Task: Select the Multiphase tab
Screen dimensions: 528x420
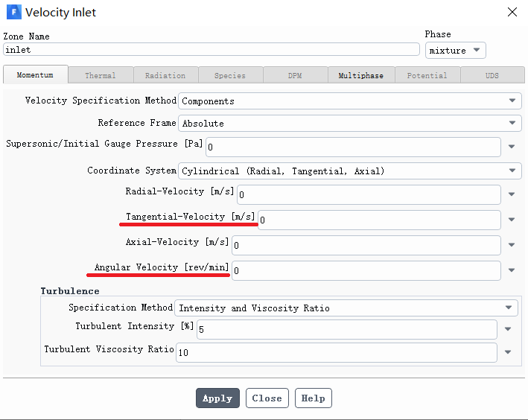Action: tap(360, 75)
